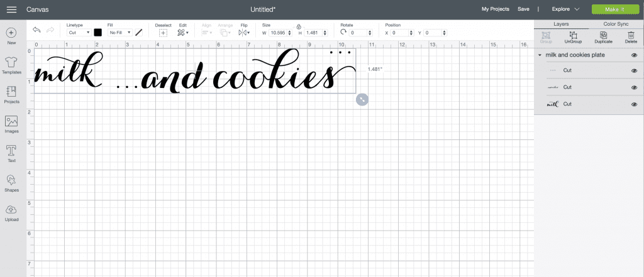The width and height of the screenshot is (644, 277).
Task: Click the size lock icon
Action: tap(299, 26)
